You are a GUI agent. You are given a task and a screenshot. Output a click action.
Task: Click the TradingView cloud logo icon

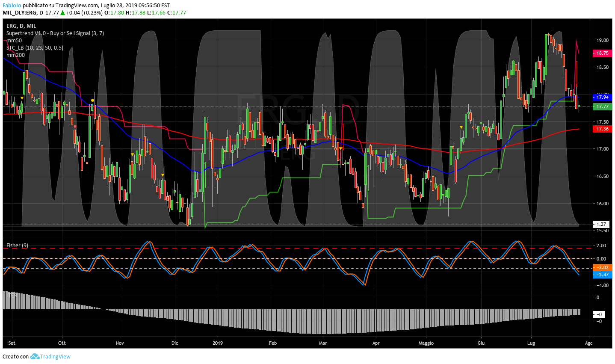click(35, 356)
